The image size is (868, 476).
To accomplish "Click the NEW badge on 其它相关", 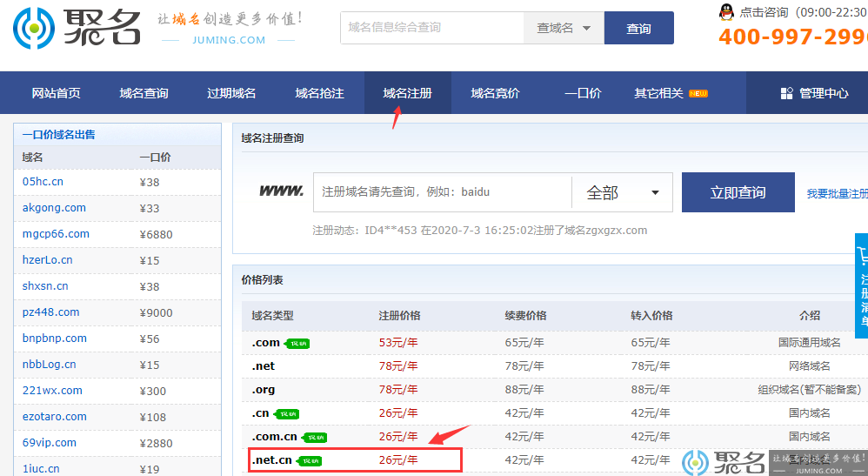I will (x=698, y=93).
